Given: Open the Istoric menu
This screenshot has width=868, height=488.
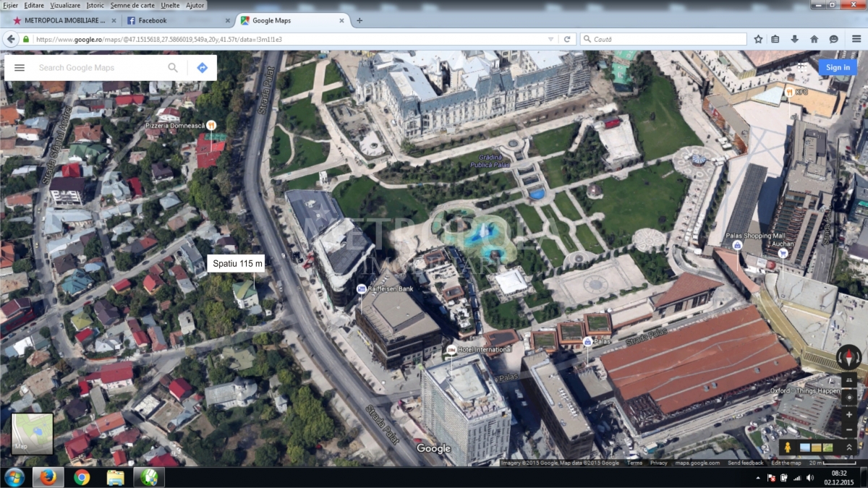Looking at the screenshot, I should coord(95,5).
